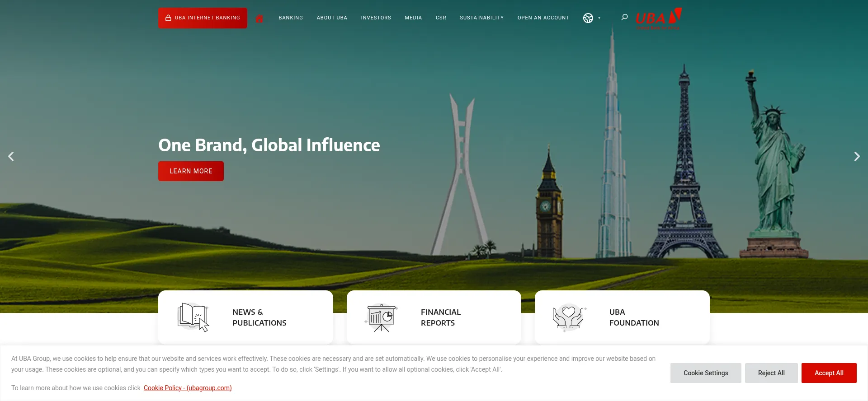Click Accept All cookies
Viewport: 868px width, 401px height.
[829, 373]
